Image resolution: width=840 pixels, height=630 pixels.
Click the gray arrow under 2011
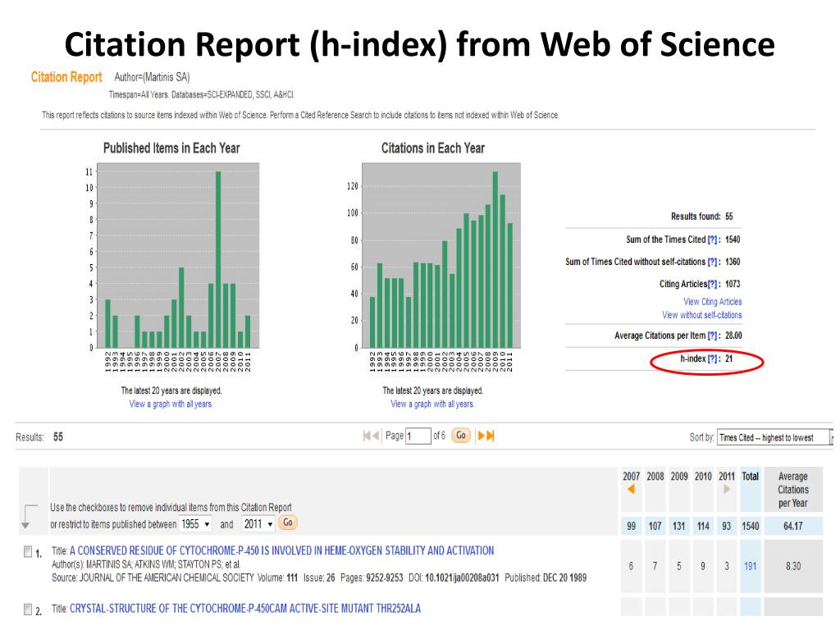[x=727, y=489]
